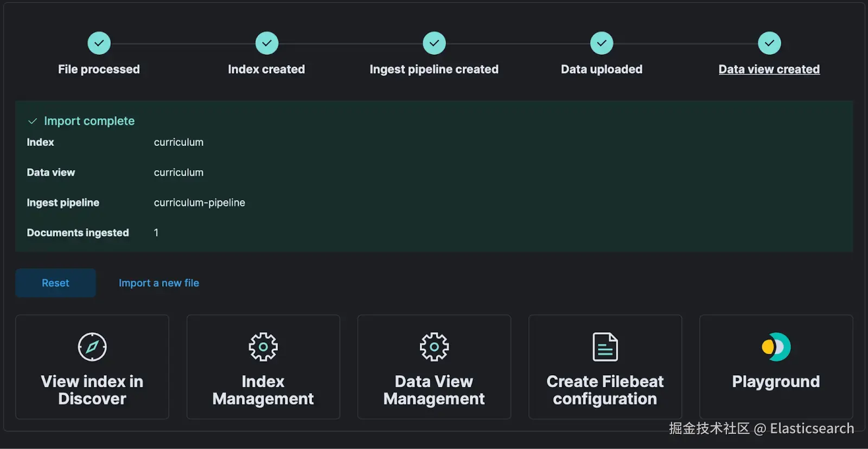
Task: Click the Index Management gear icon
Action: (x=263, y=347)
